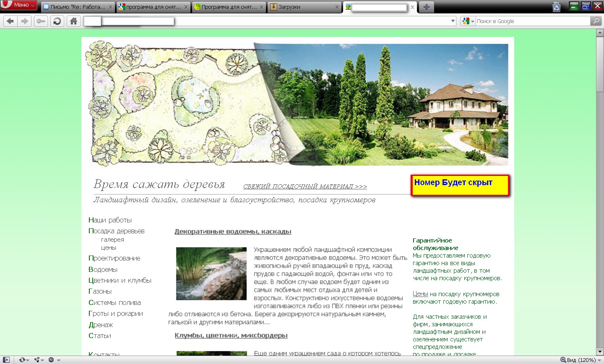
Task: Open the галерея submenu link
Action: tap(112, 240)
